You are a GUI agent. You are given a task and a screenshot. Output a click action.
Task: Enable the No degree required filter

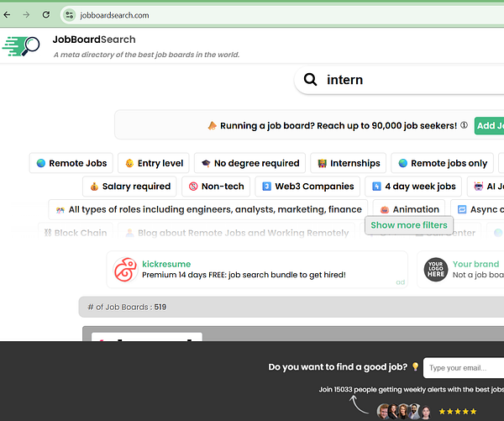[x=249, y=163]
